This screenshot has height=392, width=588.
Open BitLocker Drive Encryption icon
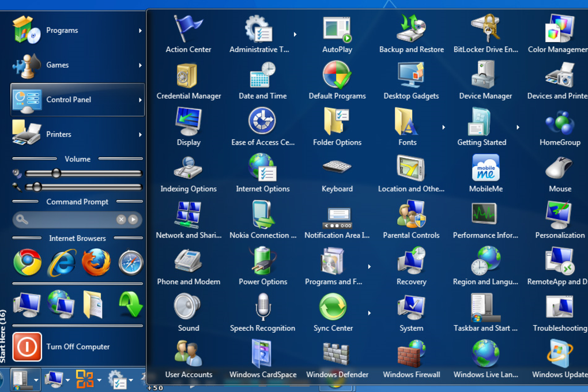(x=485, y=28)
